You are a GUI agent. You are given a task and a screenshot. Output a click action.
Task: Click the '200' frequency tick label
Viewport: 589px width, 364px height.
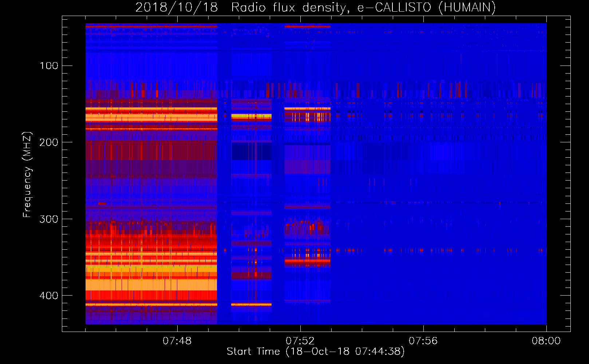pyautogui.click(x=49, y=142)
